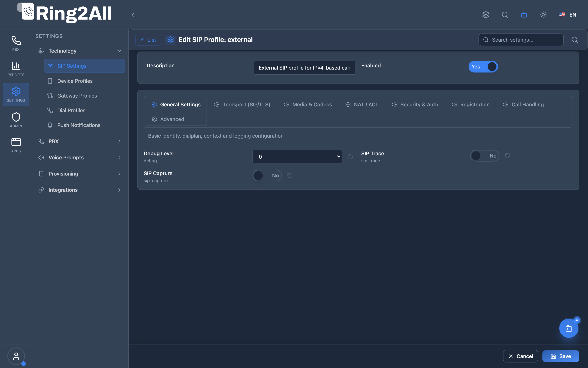Click the Cancel button

(x=520, y=356)
